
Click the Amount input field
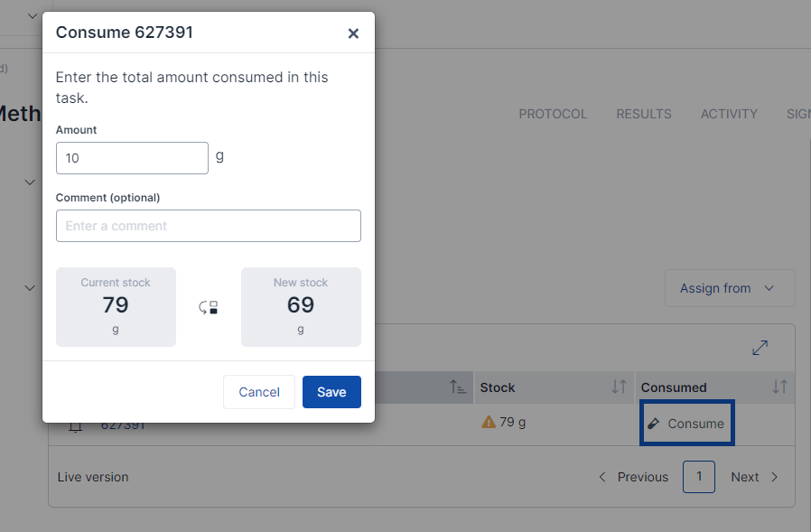click(132, 158)
